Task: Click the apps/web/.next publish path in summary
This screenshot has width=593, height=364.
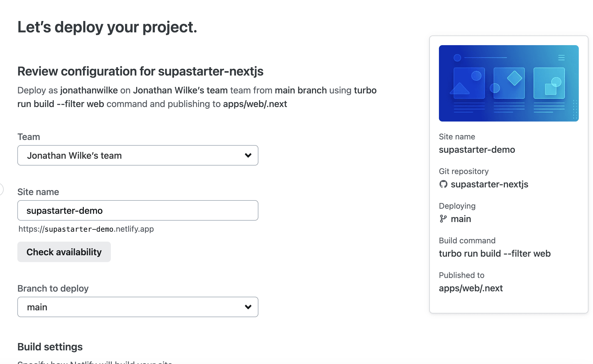Action: [x=471, y=288]
